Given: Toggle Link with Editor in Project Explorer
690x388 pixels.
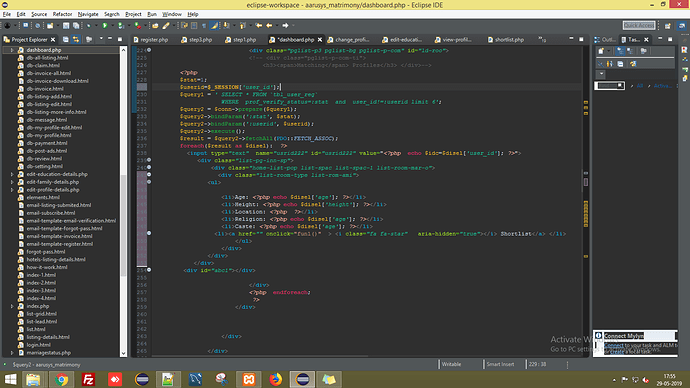Looking at the screenshot, I should tap(76, 39).
